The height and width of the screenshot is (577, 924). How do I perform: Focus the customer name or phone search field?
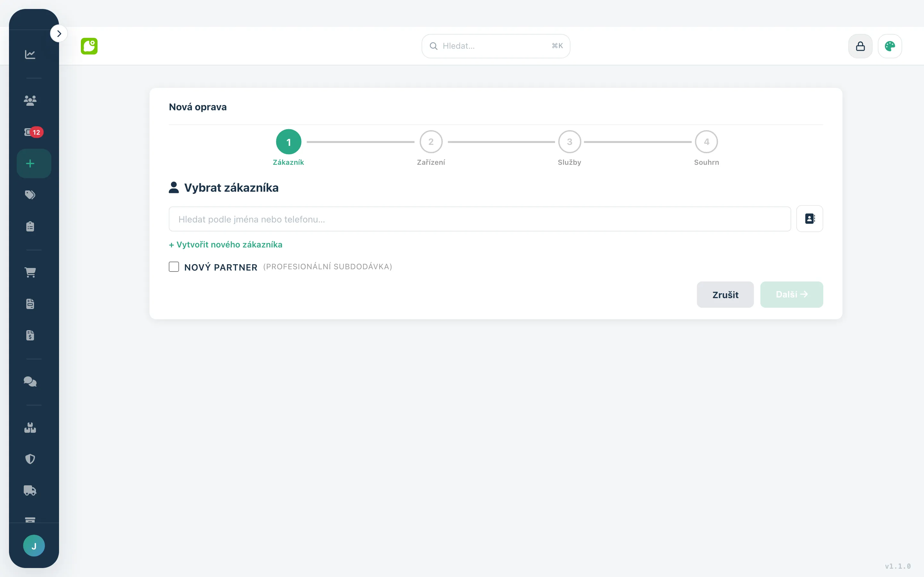pos(480,219)
